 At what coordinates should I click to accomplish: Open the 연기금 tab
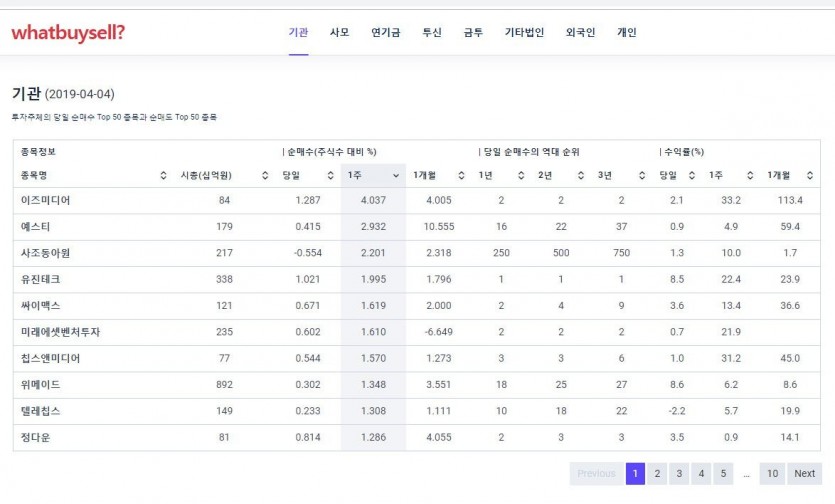[x=385, y=33]
